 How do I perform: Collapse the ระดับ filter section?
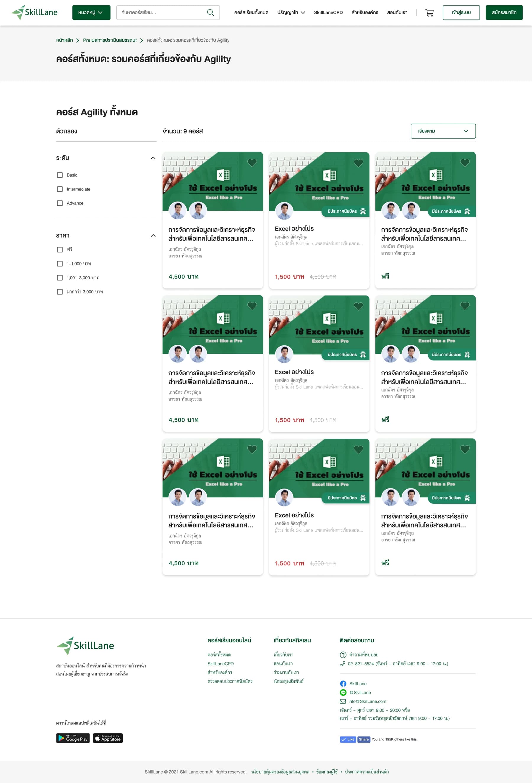[153, 158]
